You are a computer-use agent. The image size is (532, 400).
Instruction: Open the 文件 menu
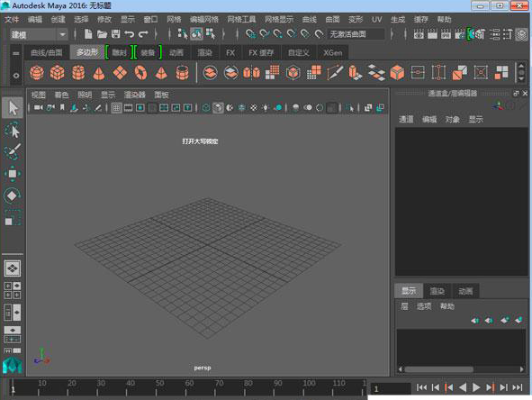click(x=12, y=19)
